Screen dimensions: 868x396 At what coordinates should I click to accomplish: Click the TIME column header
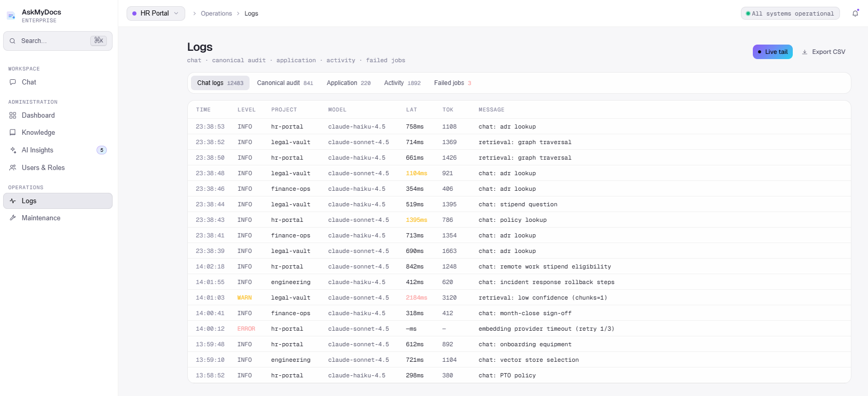pyautogui.click(x=203, y=110)
